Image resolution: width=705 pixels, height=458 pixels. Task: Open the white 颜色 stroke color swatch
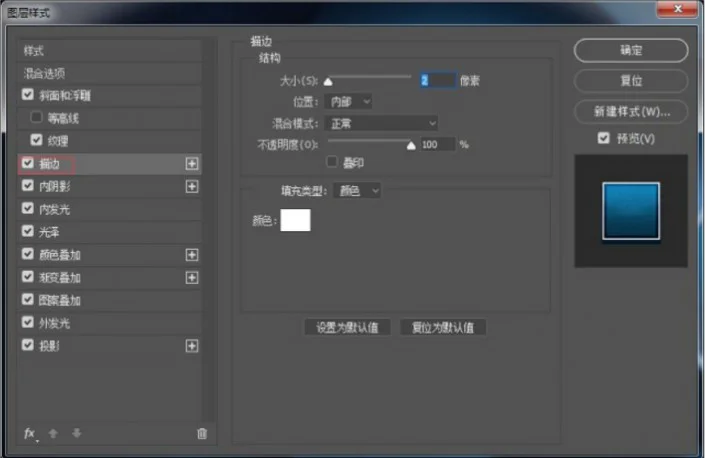pyautogui.click(x=295, y=220)
